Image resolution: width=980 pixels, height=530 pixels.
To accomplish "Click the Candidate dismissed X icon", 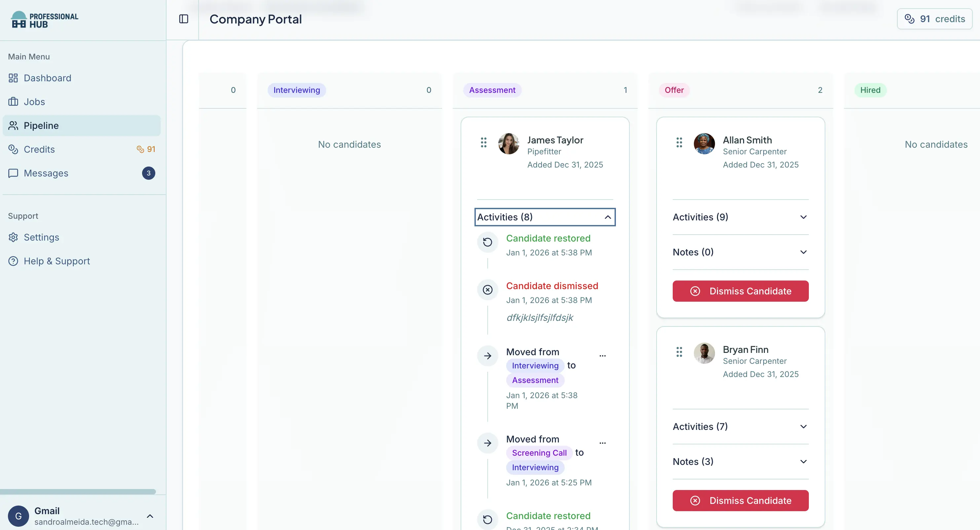I will (488, 290).
